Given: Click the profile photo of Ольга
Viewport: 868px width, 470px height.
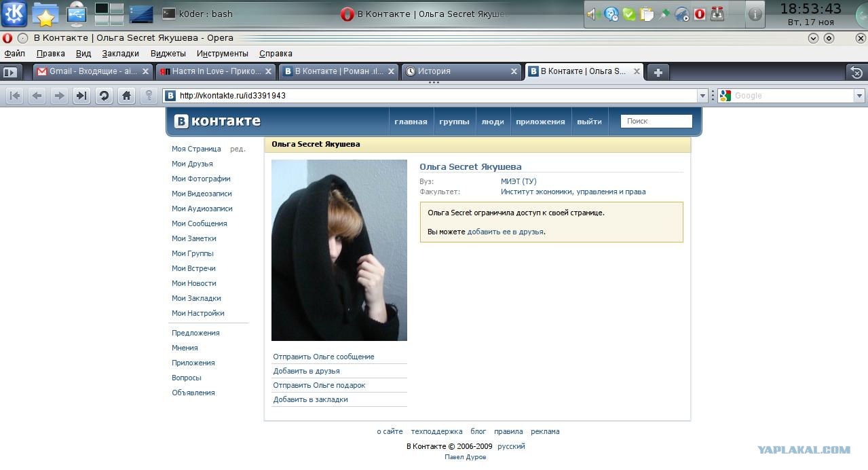Looking at the screenshot, I should [339, 250].
